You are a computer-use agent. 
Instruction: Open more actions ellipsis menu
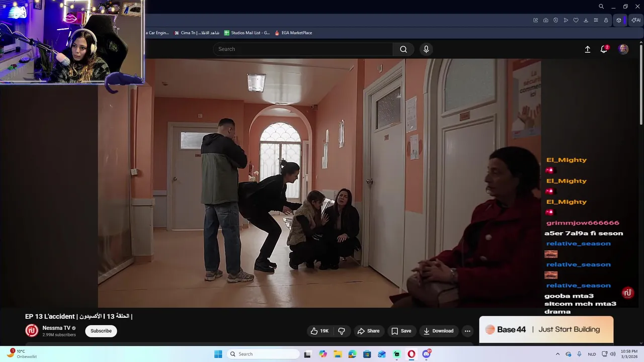467,331
